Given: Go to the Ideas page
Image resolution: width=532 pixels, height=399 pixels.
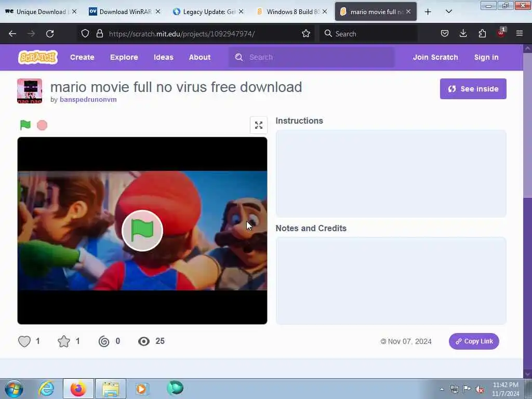Looking at the screenshot, I should click(x=164, y=57).
